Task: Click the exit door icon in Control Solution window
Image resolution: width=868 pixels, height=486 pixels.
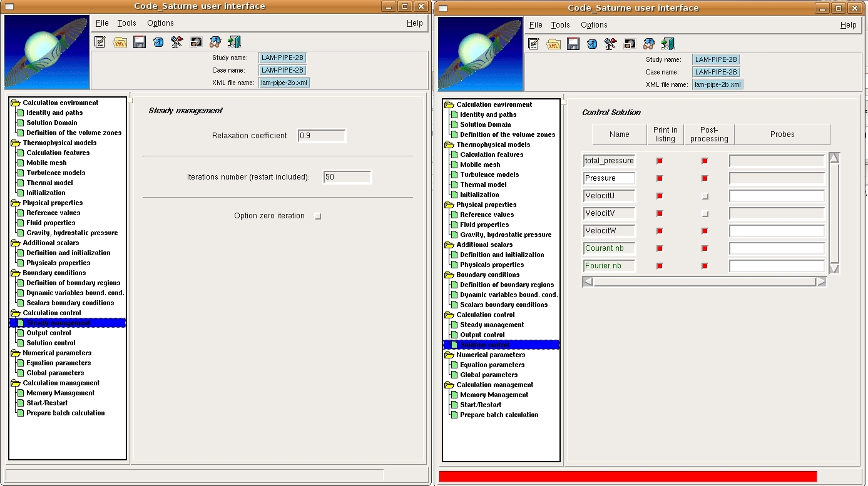Action: pyautogui.click(x=668, y=44)
